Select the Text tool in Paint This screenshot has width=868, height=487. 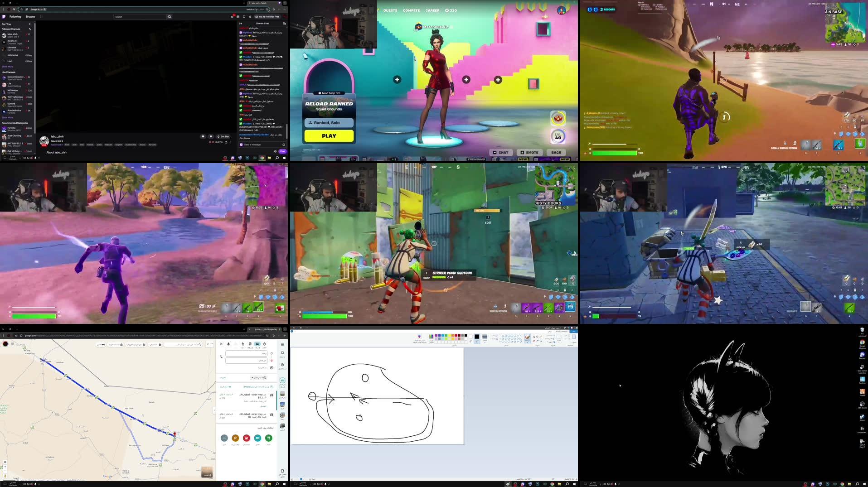[534, 337]
